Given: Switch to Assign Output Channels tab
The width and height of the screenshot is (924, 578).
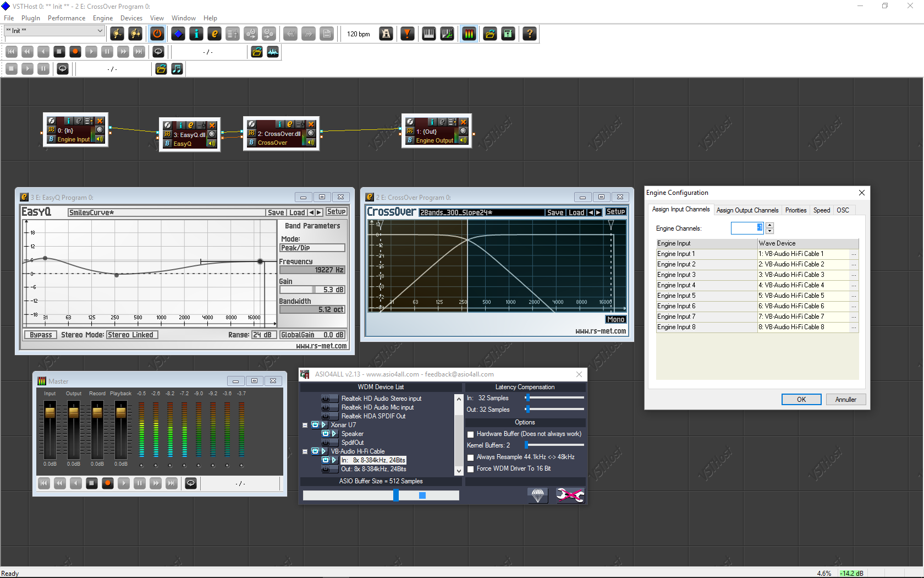Looking at the screenshot, I should point(747,210).
